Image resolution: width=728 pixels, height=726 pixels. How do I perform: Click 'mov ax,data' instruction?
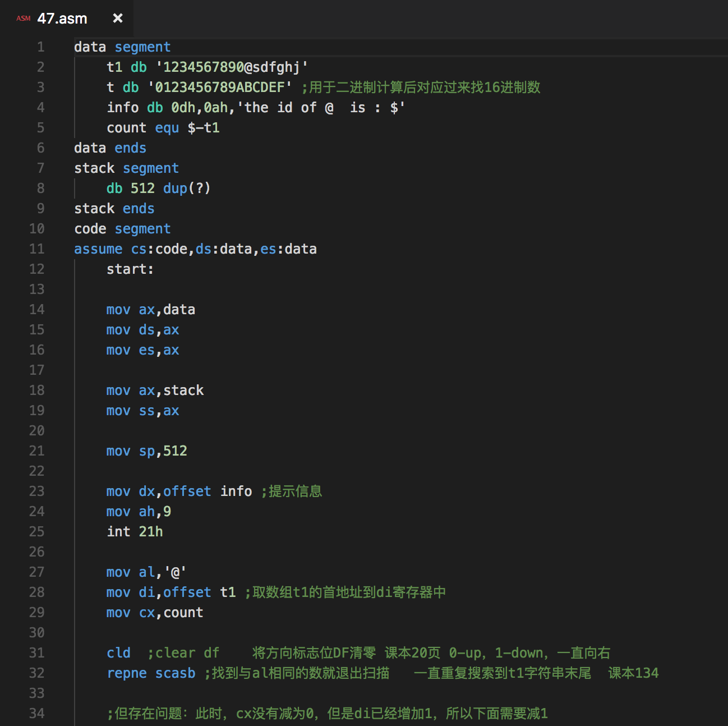(x=151, y=310)
